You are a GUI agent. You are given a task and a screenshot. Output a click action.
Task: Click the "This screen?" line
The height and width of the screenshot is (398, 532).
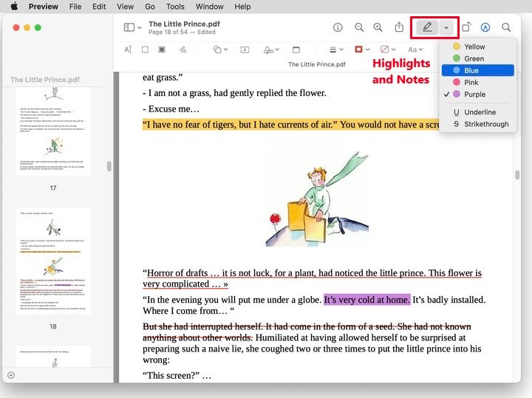pos(177,375)
